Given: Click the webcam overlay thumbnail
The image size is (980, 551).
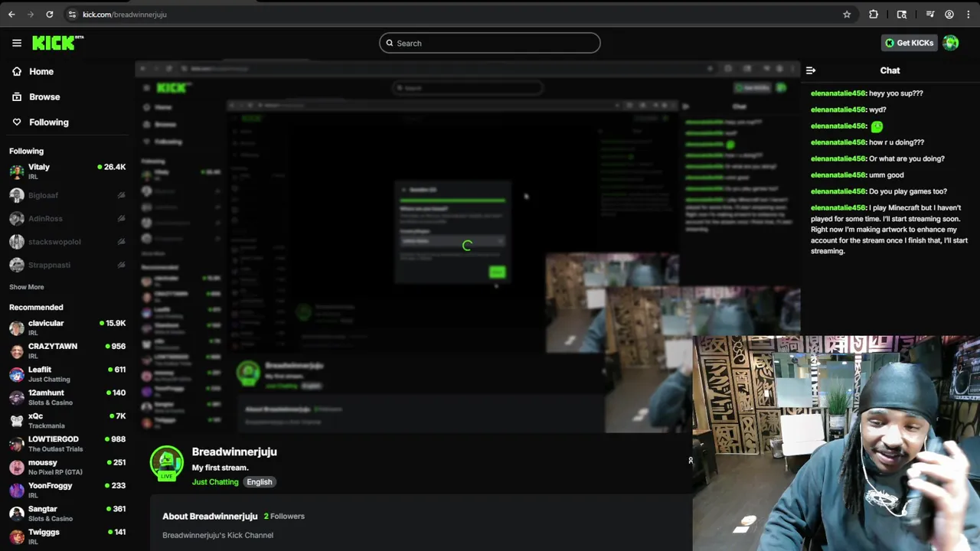Looking at the screenshot, I should [x=836, y=443].
